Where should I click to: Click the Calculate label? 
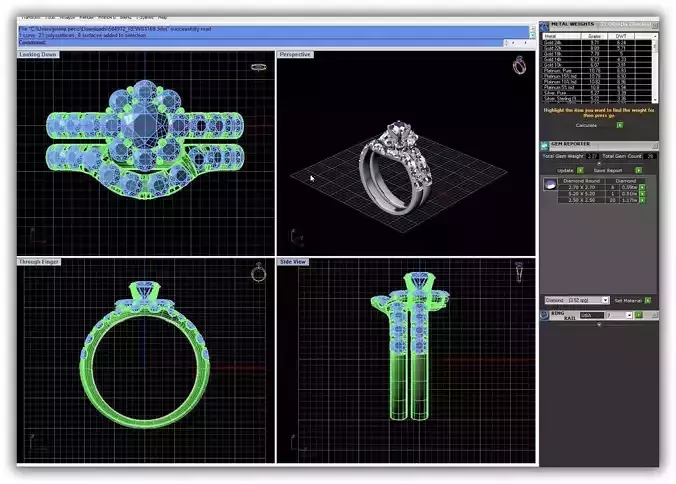[586, 125]
